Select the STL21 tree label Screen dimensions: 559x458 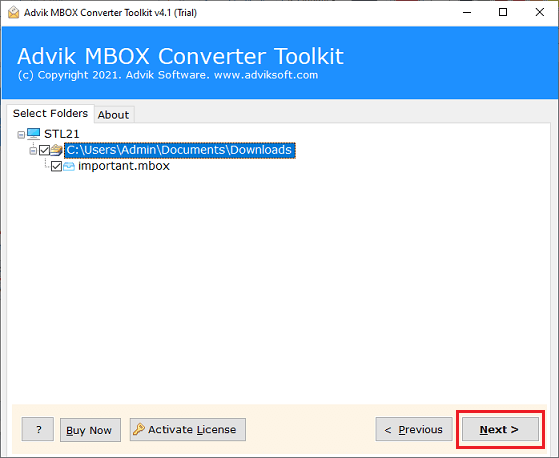click(x=62, y=134)
